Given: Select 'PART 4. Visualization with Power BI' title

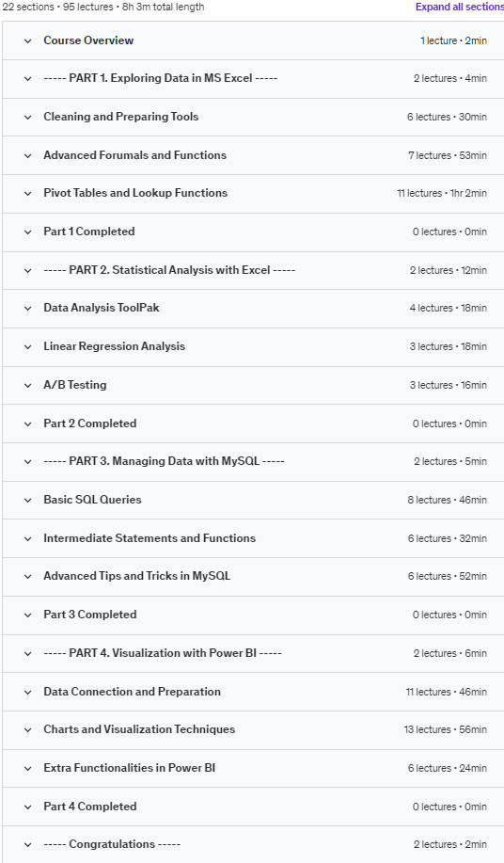Looking at the screenshot, I should point(163,653).
